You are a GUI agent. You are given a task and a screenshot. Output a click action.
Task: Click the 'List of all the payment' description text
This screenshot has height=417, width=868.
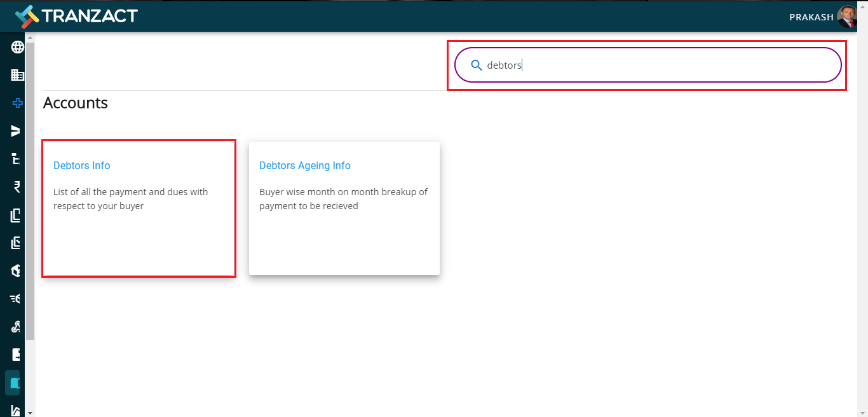click(130, 199)
